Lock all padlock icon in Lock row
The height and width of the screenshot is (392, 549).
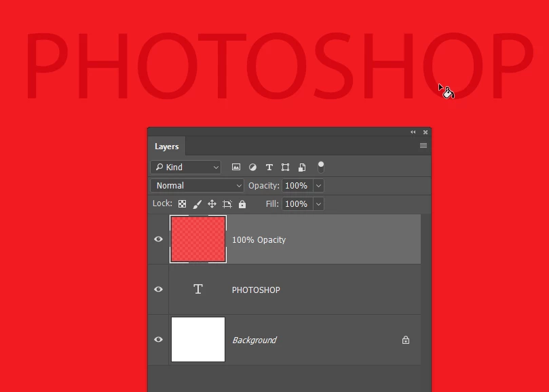pyautogui.click(x=242, y=204)
